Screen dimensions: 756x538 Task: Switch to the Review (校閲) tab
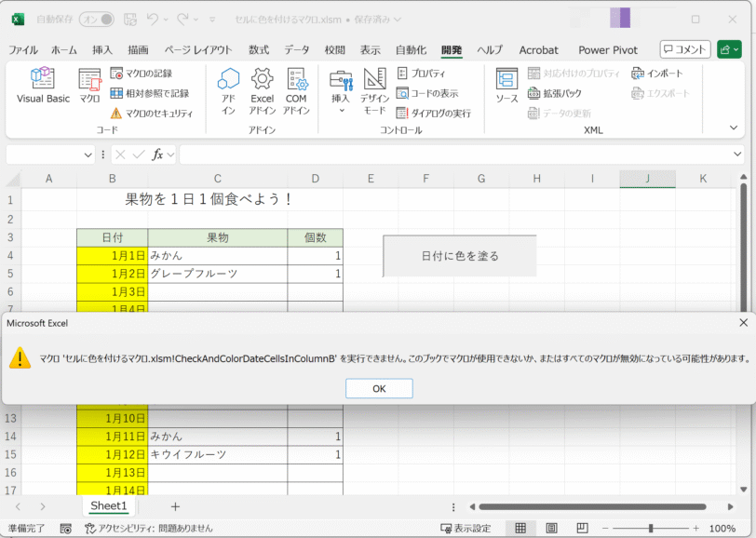[x=334, y=49]
